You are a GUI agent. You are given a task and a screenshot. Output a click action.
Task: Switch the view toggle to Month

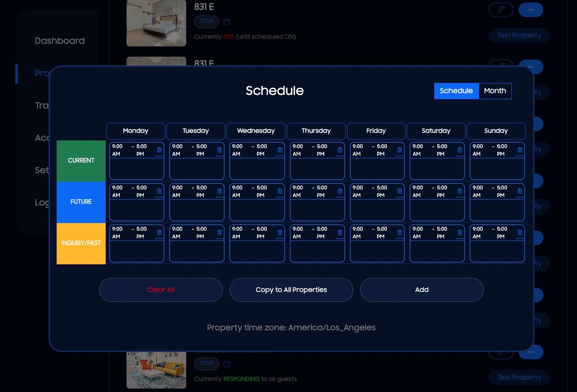[x=495, y=91]
